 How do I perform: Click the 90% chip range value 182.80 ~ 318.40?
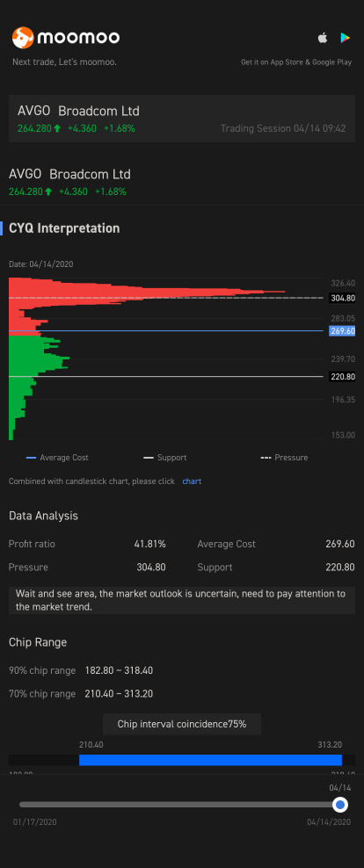pyautogui.click(x=119, y=671)
